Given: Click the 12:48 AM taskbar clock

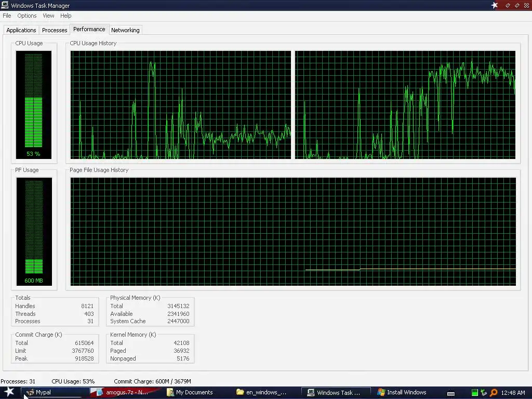Looking at the screenshot, I should click(513, 393).
